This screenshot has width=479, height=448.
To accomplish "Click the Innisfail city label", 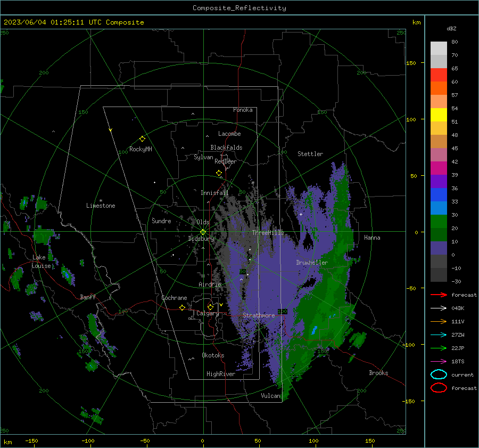I will point(214,193).
